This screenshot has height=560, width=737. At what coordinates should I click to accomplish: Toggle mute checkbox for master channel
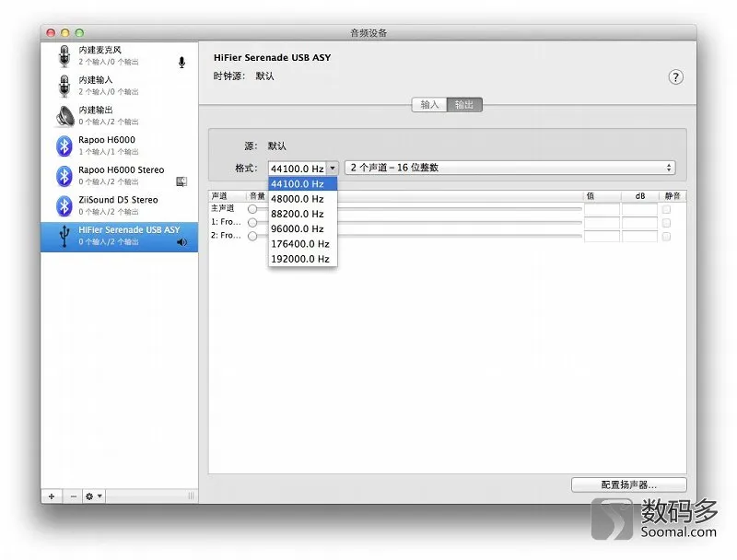666,209
